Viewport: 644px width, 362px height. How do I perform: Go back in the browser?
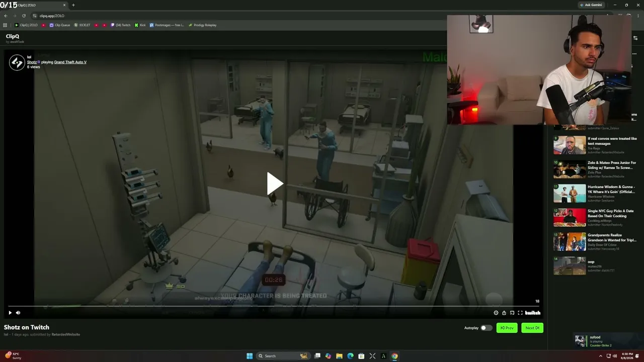[x=6, y=16]
